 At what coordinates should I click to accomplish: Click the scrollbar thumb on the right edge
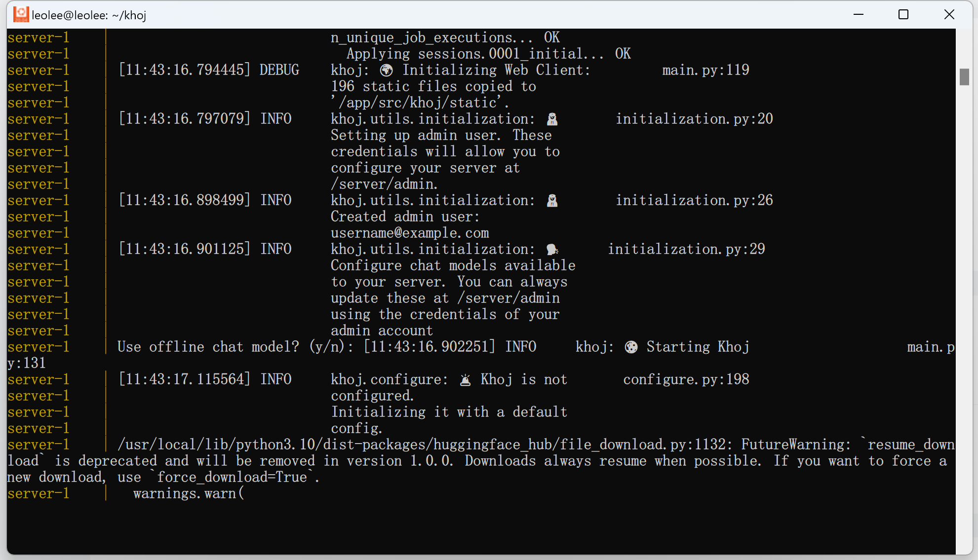click(964, 76)
